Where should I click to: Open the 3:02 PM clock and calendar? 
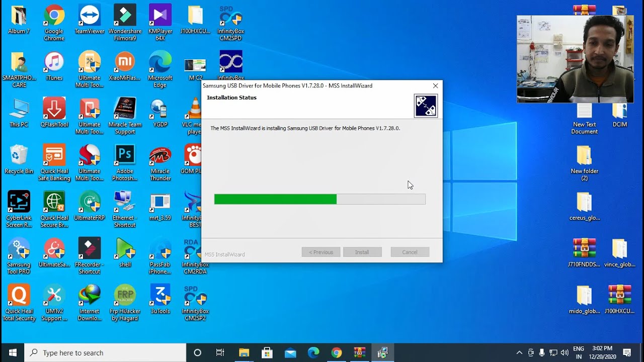click(602, 352)
